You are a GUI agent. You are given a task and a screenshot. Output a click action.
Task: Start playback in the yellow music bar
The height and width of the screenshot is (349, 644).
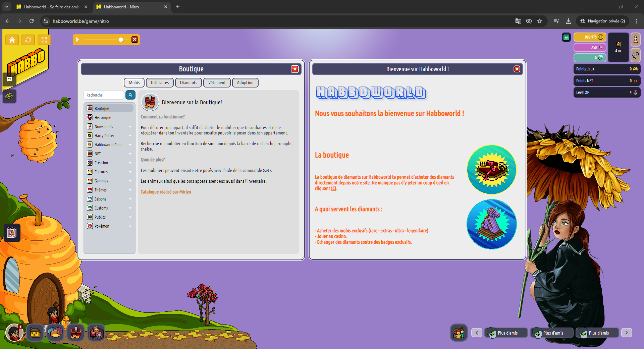click(77, 40)
